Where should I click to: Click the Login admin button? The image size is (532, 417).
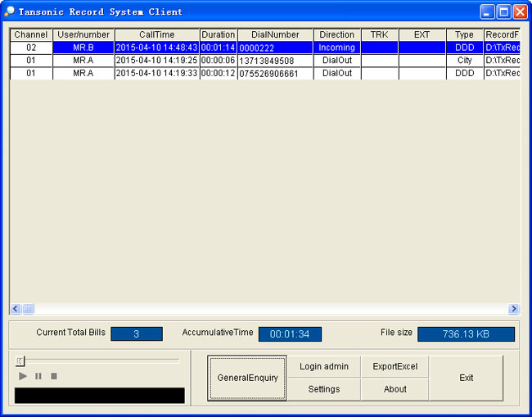click(x=324, y=366)
